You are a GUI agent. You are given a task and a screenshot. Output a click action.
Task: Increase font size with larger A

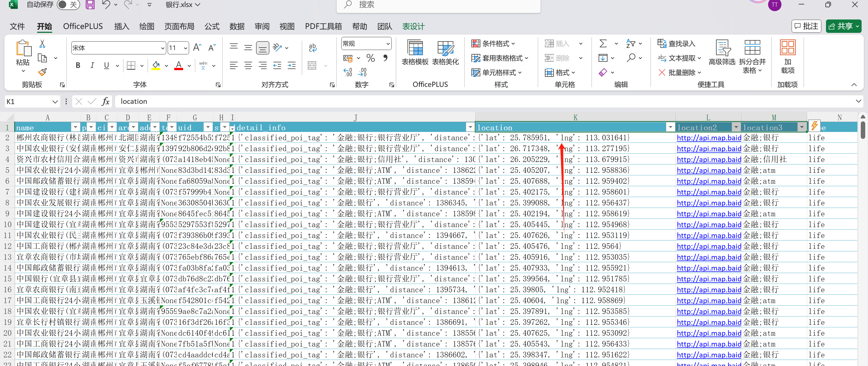[x=197, y=48]
